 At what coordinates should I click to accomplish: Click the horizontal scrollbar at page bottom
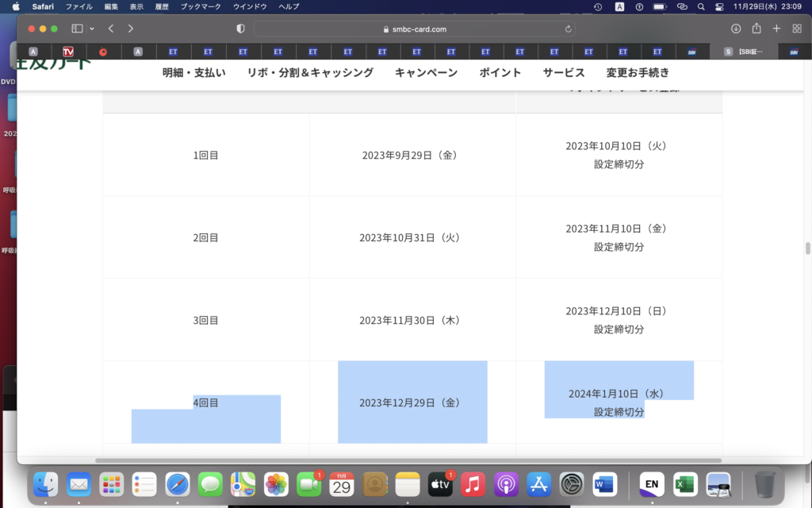[408, 460]
